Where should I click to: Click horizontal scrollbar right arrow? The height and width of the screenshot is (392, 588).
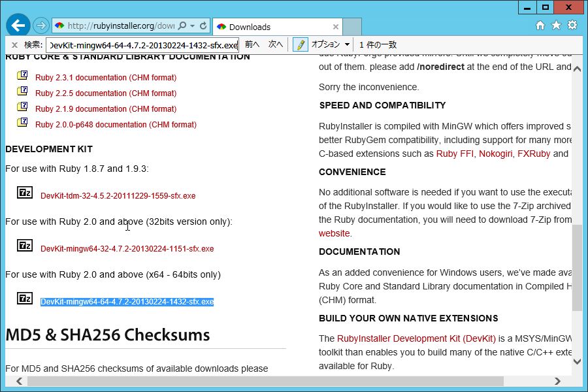[x=558, y=381]
